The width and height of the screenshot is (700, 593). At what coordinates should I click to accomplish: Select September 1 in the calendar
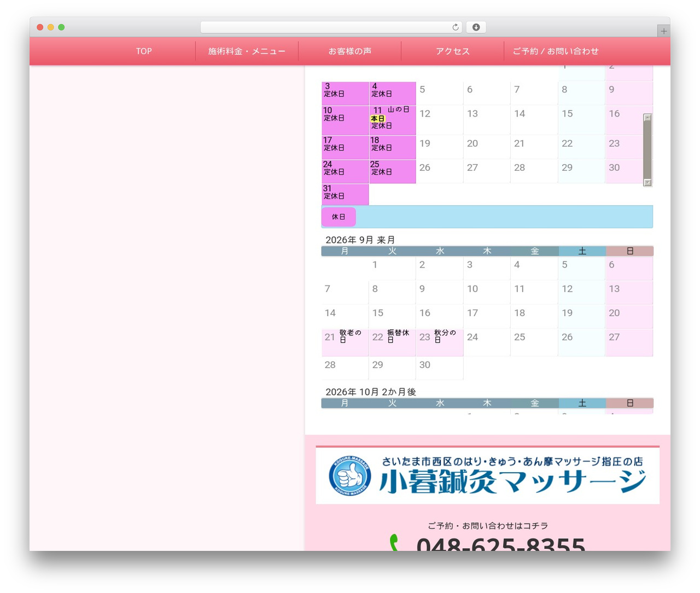click(x=392, y=268)
